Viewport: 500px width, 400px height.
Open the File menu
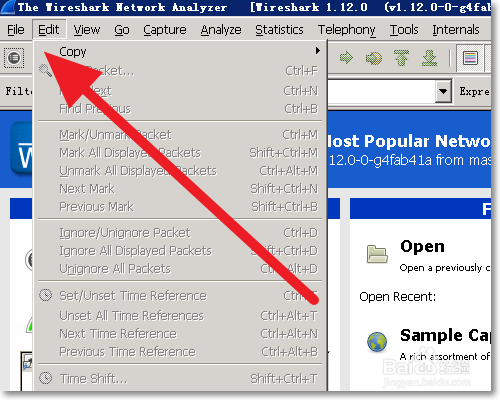click(x=16, y=30)
